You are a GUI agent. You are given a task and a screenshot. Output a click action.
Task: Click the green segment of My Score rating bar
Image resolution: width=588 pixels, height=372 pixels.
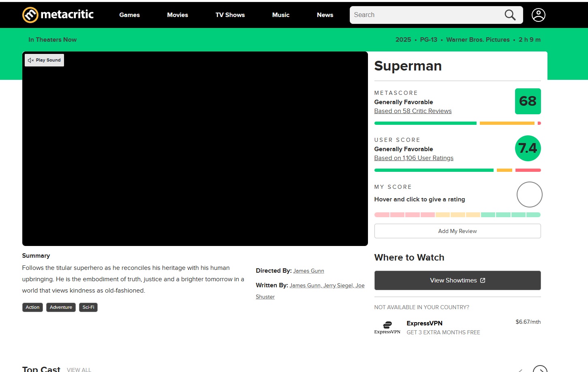pos(511,215)
